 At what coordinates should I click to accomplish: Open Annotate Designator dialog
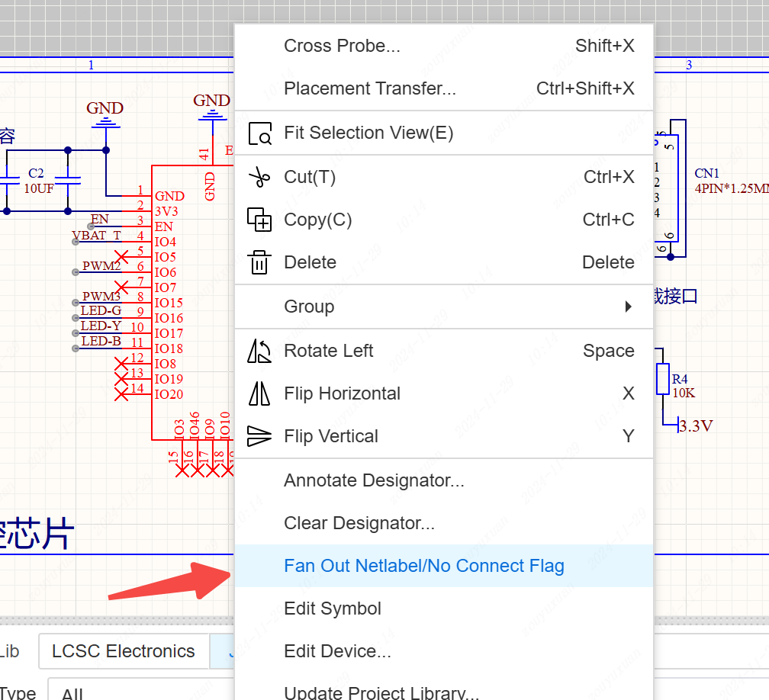[x=374, y=480]
